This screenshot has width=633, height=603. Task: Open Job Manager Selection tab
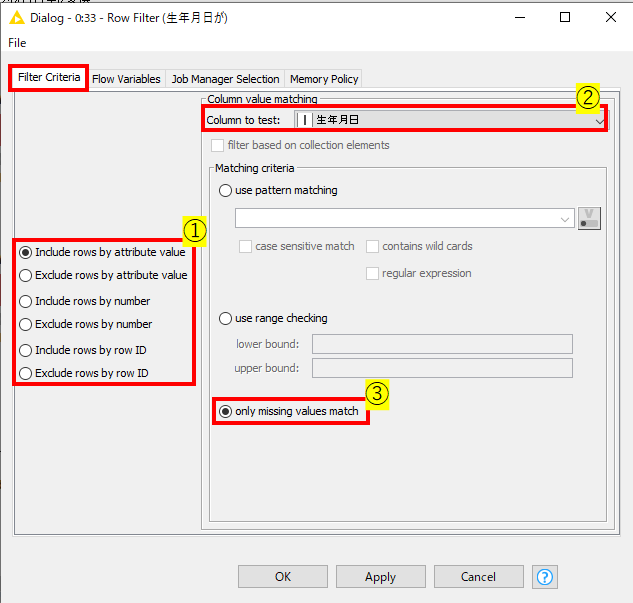pyautogui.click(x=225, y=79)
